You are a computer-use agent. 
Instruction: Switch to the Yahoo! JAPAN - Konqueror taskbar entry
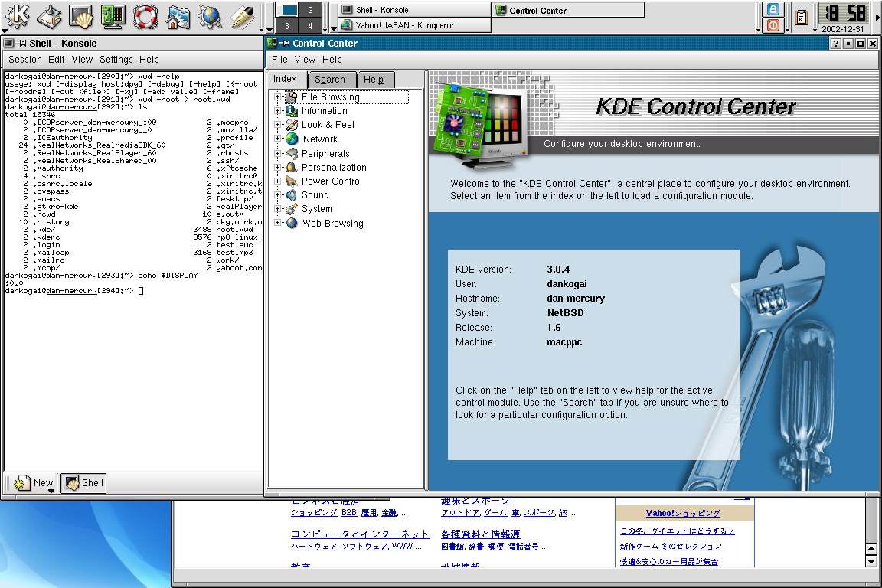[x=414, y=25]
